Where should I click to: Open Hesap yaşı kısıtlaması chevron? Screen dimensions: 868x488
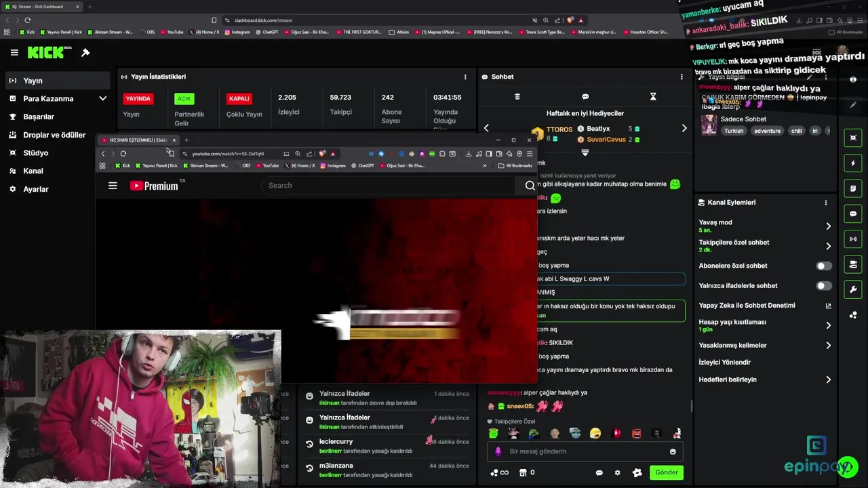tap(828, 325)
